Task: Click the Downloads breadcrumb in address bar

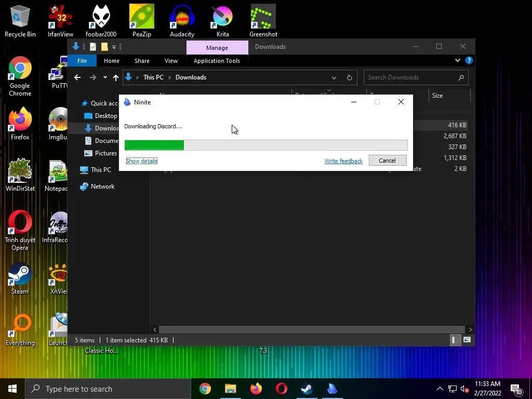Action: pyautogui.click(x=191, y=77)
